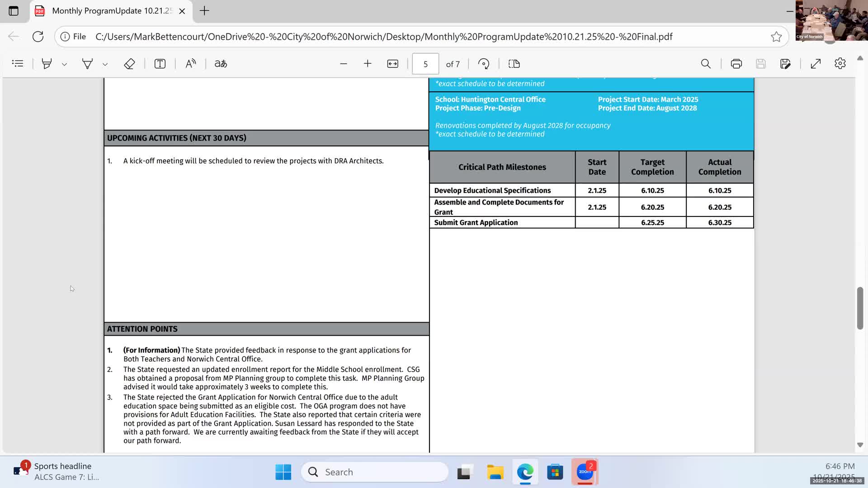Activate the Erase tool

(x=129, y=64)
